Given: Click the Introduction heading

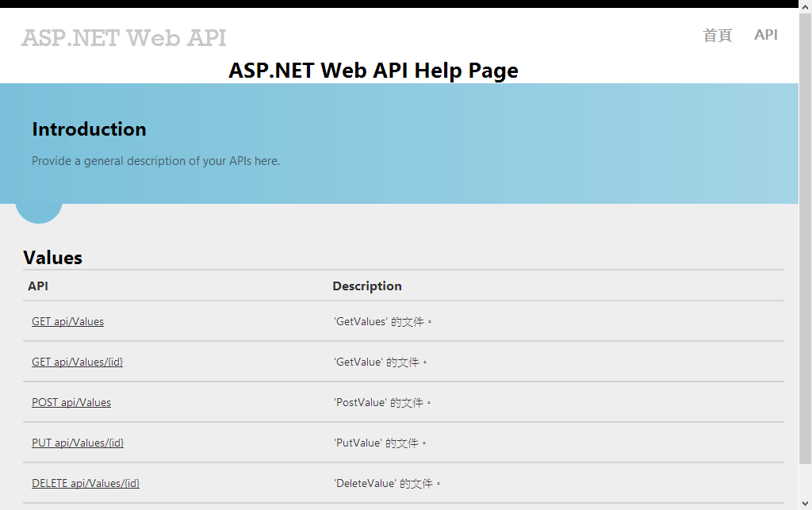Looking at the screenshot, I should [x=89, y=129].
